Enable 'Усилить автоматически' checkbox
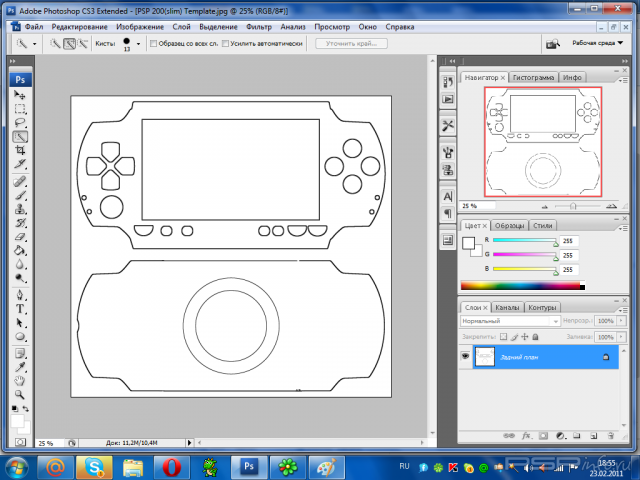Screen dimensions: 640x480 pyautogui.click(x=226, y=44)
